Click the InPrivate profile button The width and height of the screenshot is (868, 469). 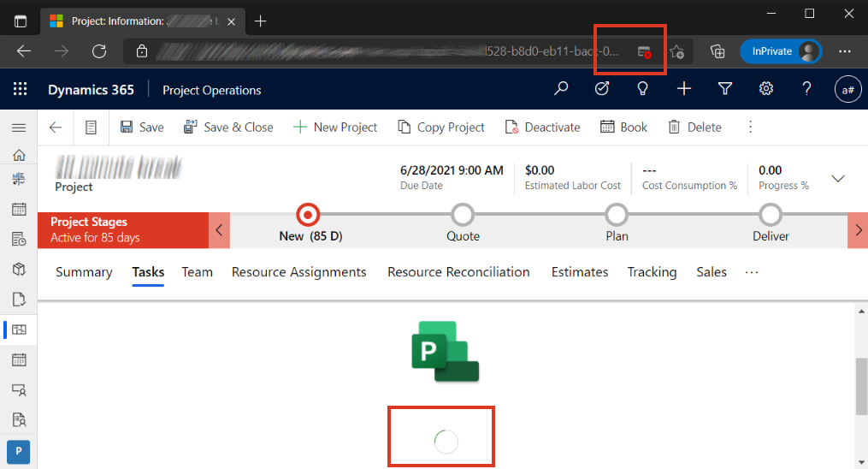point(781,51)
